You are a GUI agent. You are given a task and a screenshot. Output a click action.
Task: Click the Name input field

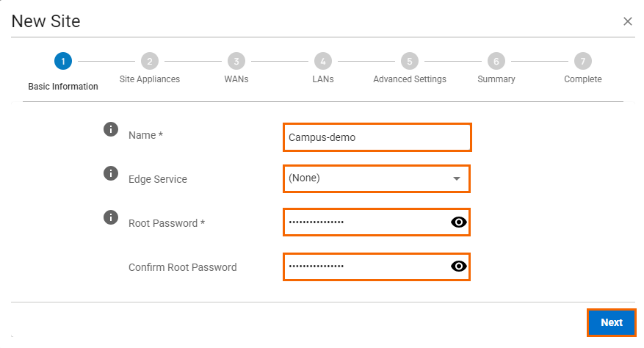tap(377, 137)
